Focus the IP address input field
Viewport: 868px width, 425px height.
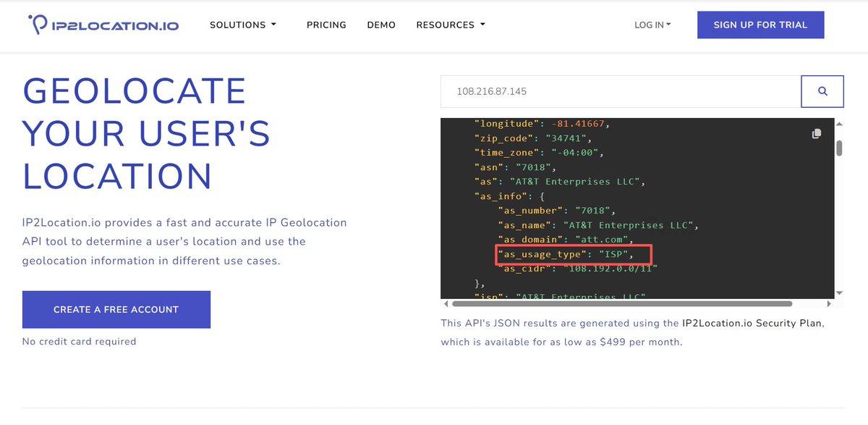(x=621, y=91)
